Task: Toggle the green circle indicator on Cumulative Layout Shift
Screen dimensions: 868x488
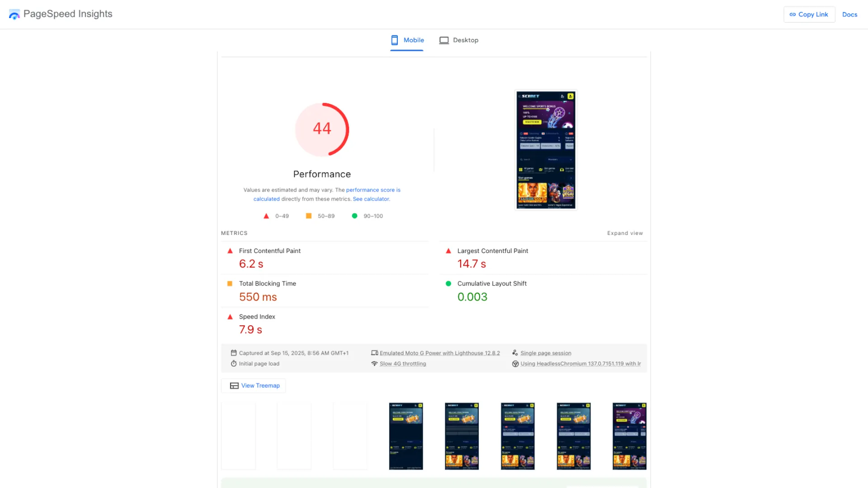Action: coord(448,283)
